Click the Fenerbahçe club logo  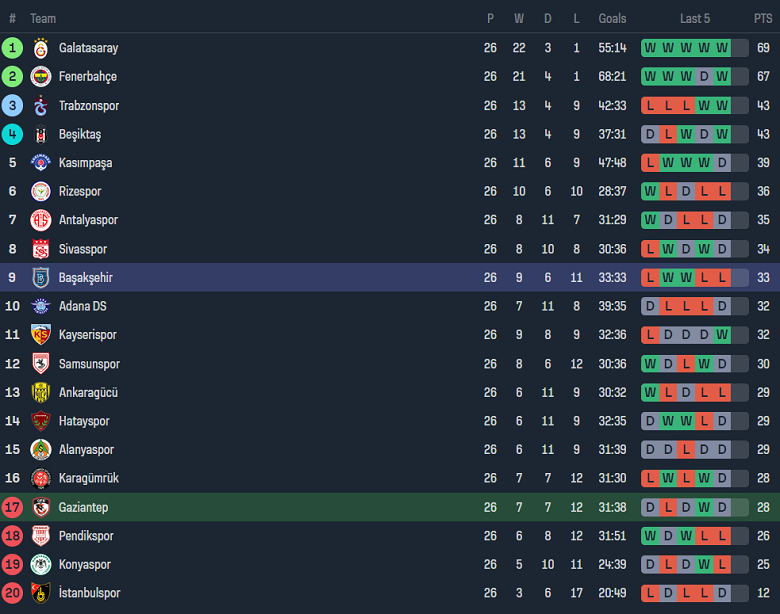(x=41, y=77)
